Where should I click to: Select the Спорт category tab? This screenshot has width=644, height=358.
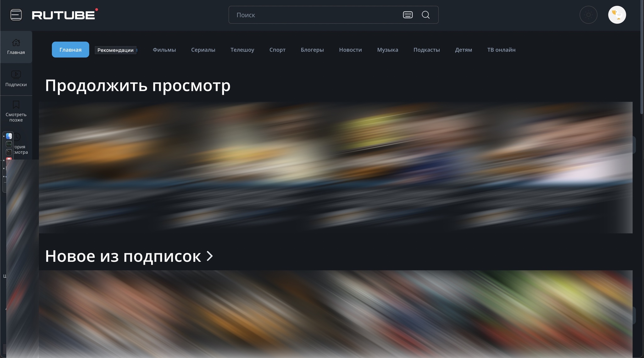coord(277,50)
